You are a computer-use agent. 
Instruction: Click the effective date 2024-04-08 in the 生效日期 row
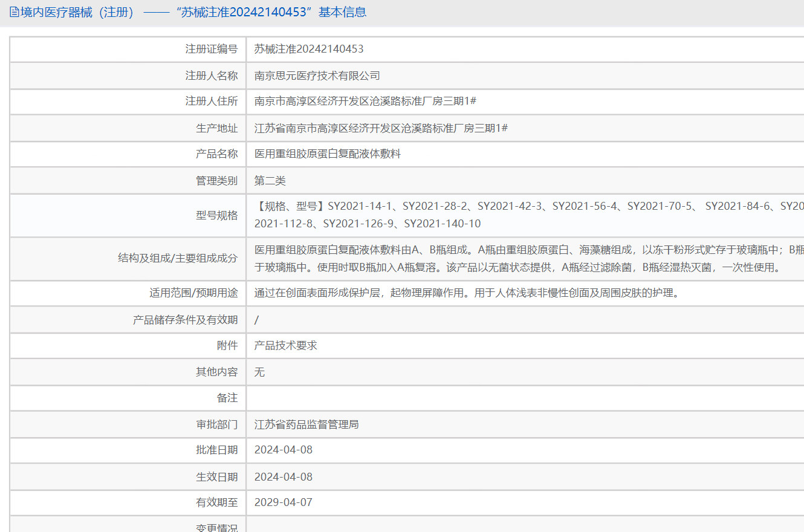pos(284,477)
